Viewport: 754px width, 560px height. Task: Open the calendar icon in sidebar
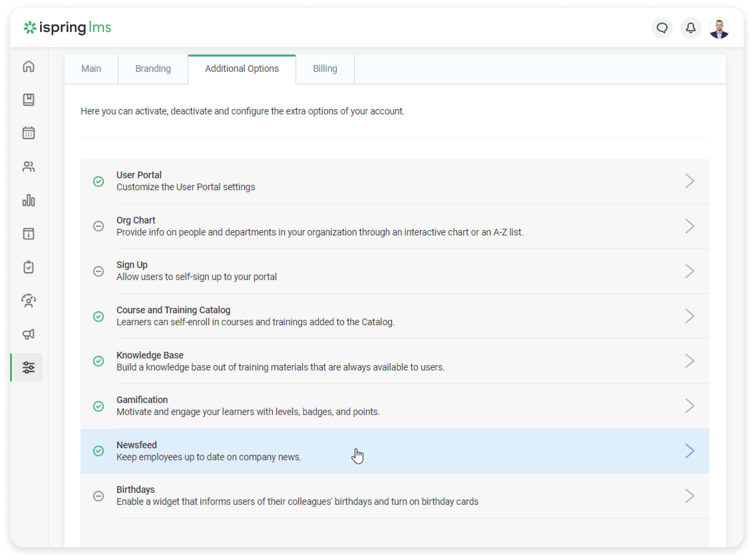(28, 133)
